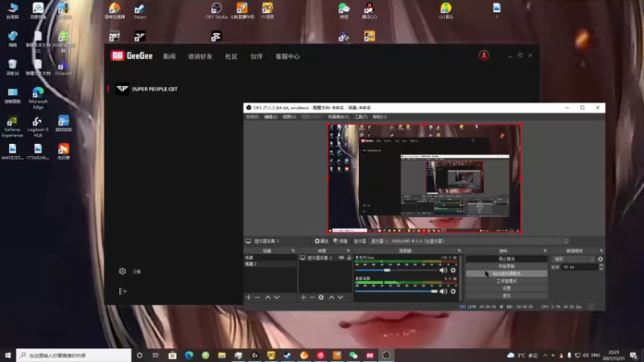Click 退出 exit button in OBS controls

pos(506,296)
